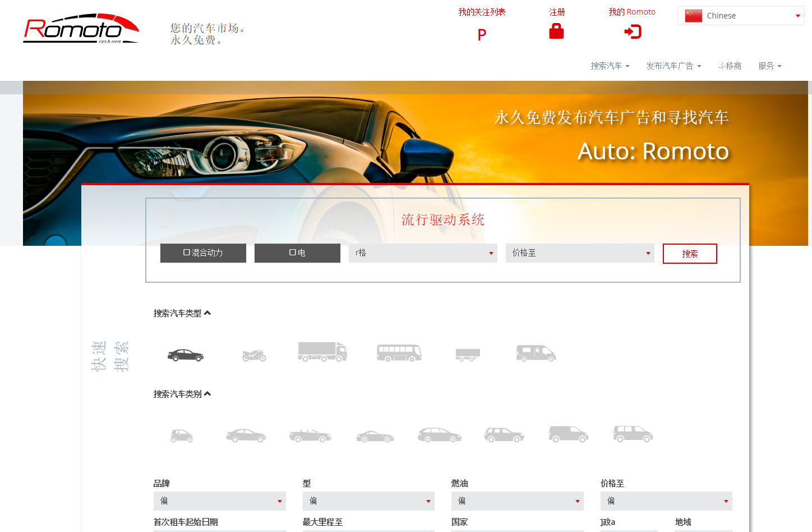
Task: Click the 首次租车起始日期 label
Action: [186, 522]
